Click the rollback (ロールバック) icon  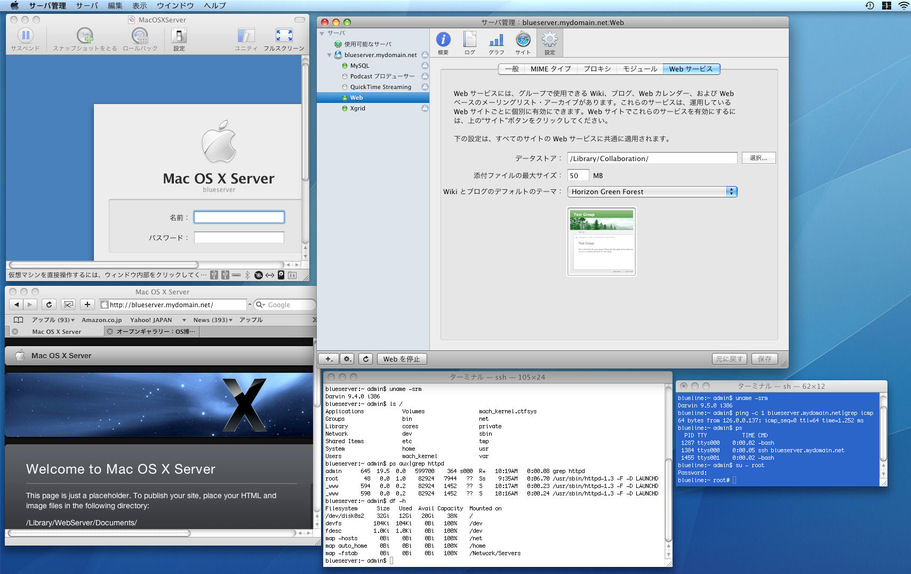pos(139,37)
